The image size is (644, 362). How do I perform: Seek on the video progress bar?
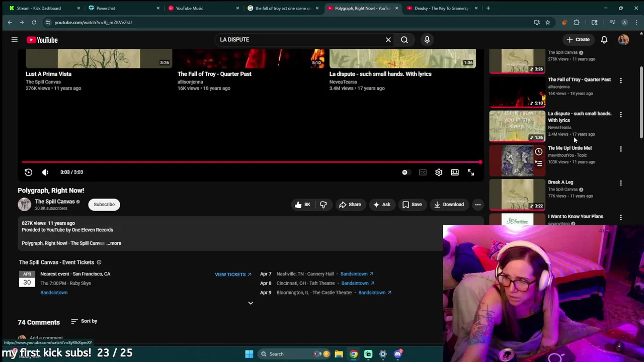[x=251, y=162]
